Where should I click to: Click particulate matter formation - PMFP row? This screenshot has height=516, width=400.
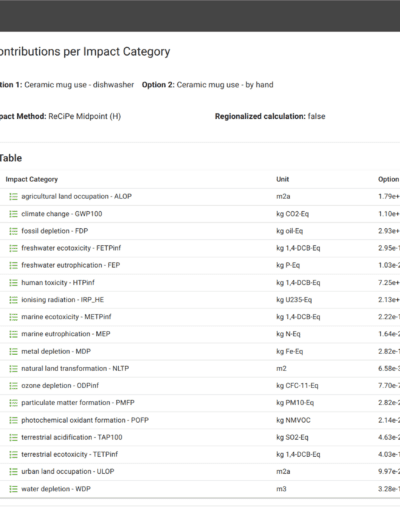click(x=200, y=403)
